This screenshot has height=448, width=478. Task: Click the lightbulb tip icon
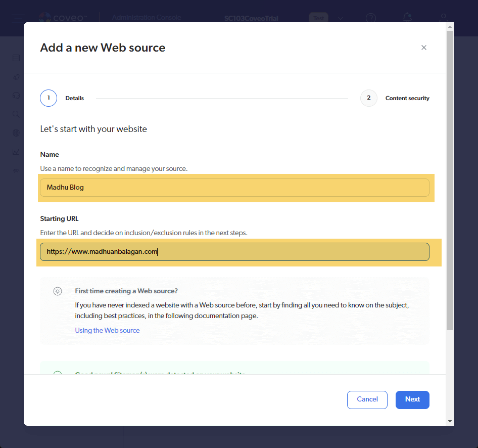click(x=58, y=291)
